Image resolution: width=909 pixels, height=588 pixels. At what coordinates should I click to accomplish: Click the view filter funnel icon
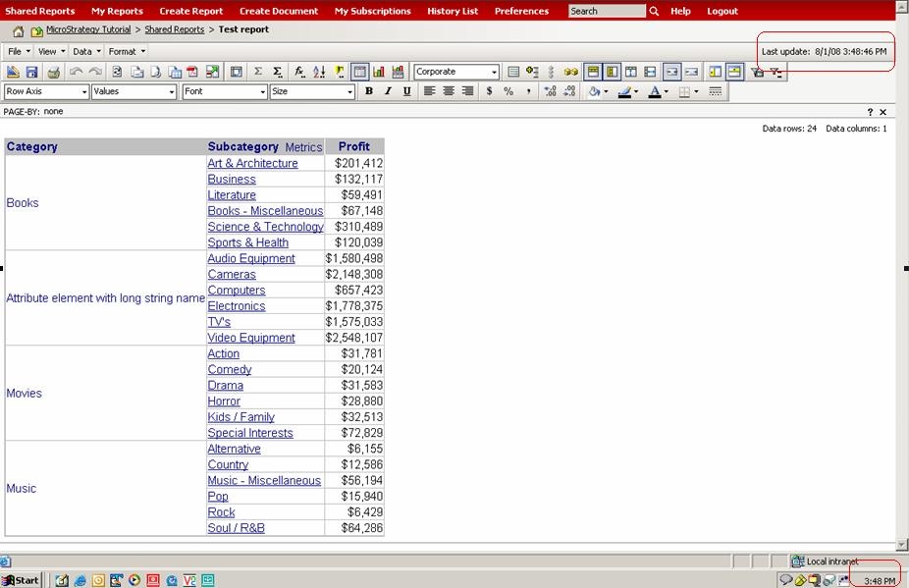pos(757,72)
